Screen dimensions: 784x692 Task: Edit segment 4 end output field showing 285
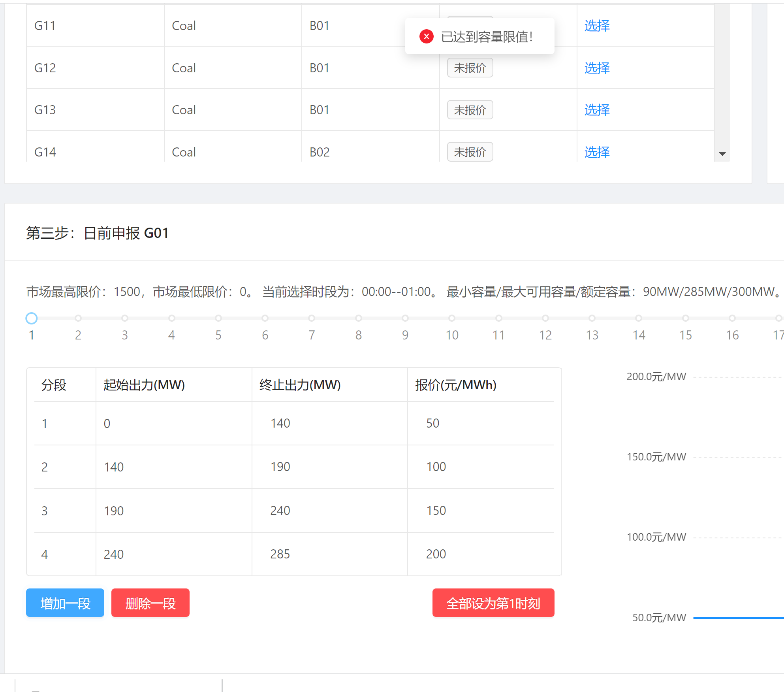(x=330, y=554)
